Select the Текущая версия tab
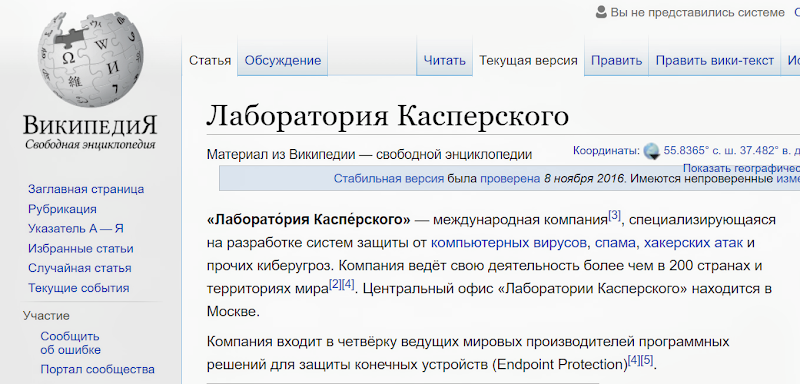This screenshot has width=800, height=384. [528, 61]
